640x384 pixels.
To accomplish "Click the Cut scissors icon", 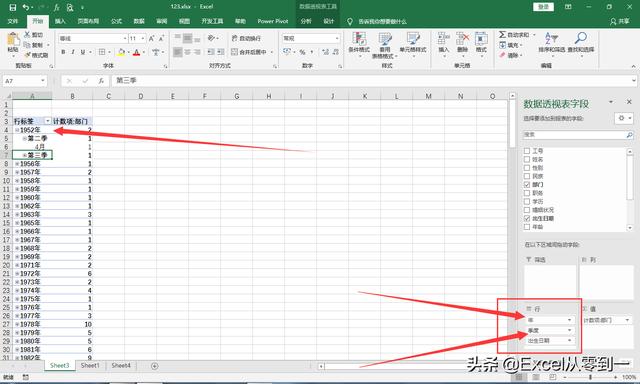I will [x=27, y=35].
